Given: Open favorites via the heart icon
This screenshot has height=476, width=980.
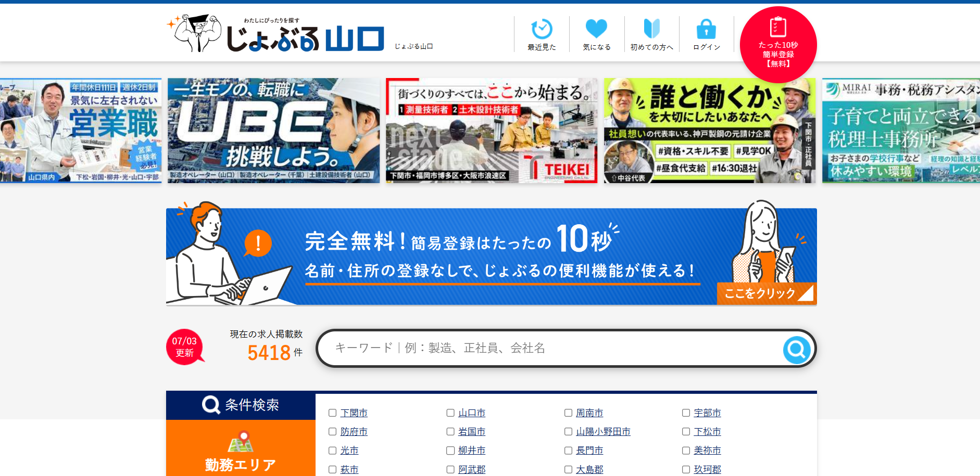Looking at the screenshot, I should pyautogui.click(x=596, y=29).
